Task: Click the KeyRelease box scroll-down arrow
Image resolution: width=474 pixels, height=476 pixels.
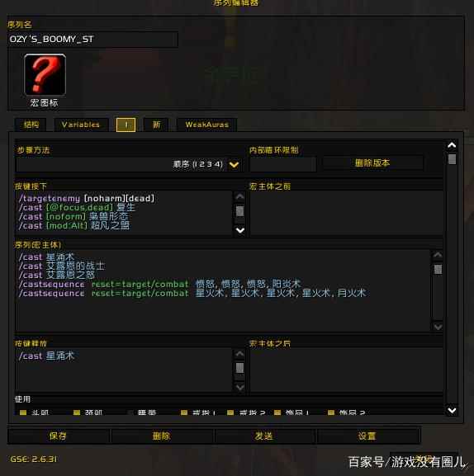Action: pos(240,387)
